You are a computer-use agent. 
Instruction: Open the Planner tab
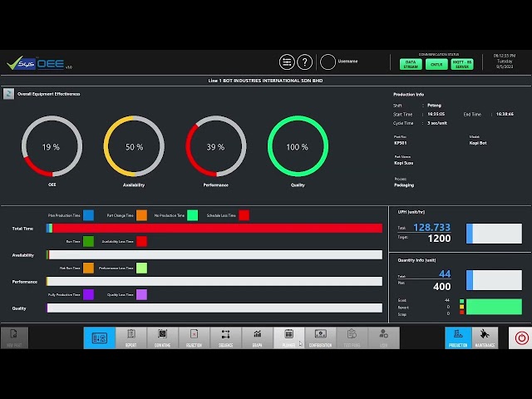288,338
